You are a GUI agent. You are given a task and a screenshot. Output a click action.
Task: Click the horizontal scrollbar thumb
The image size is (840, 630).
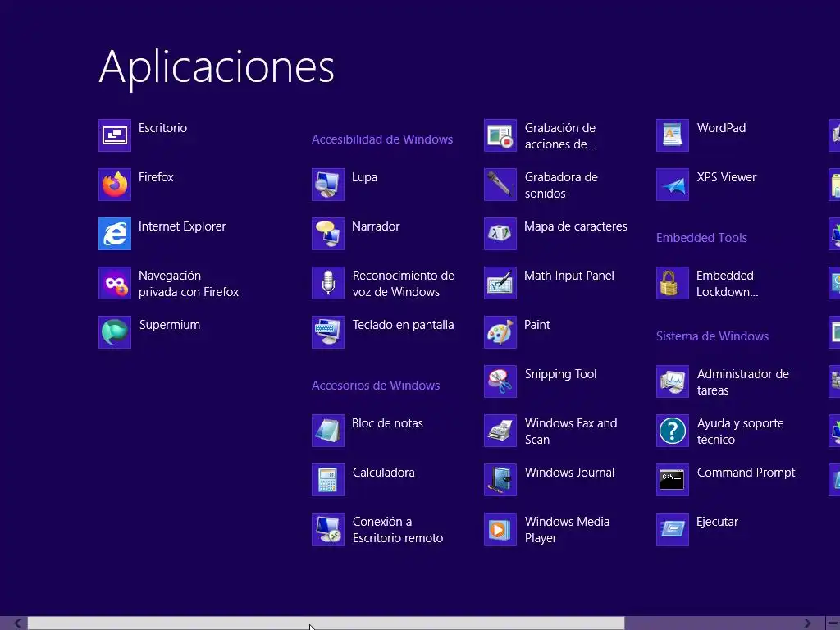click(x=326, y=623)
